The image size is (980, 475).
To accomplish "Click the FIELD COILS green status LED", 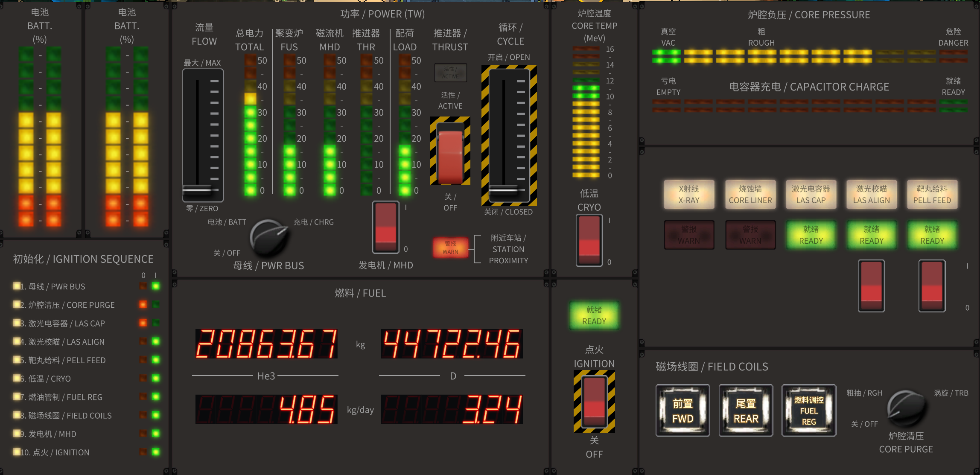I will coord(156,415).
